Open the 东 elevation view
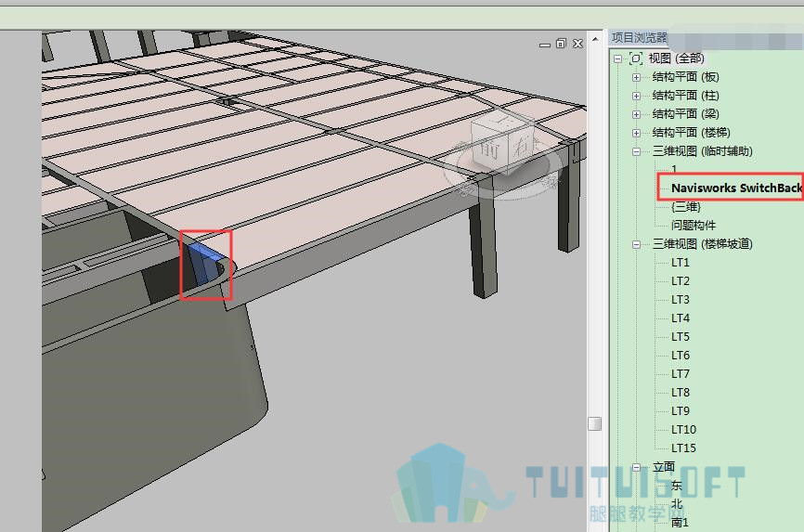Image resolution: width=804 pixels, height=532 pixels. [x=677, y=486]
